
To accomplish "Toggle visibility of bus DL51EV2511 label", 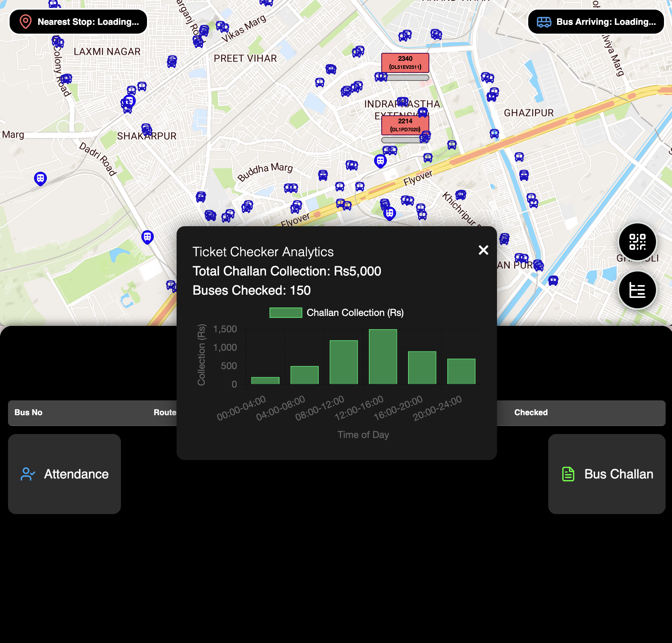I will click(404, 67).
